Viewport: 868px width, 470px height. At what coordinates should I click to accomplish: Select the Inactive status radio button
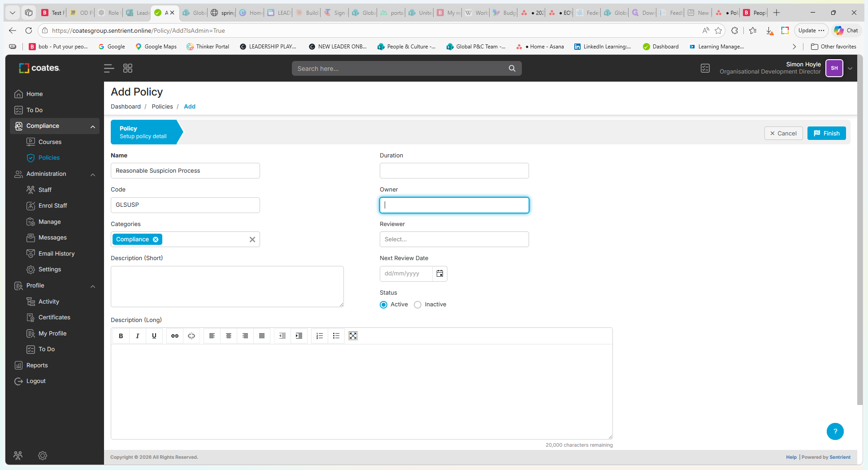(x=418, y=305)
